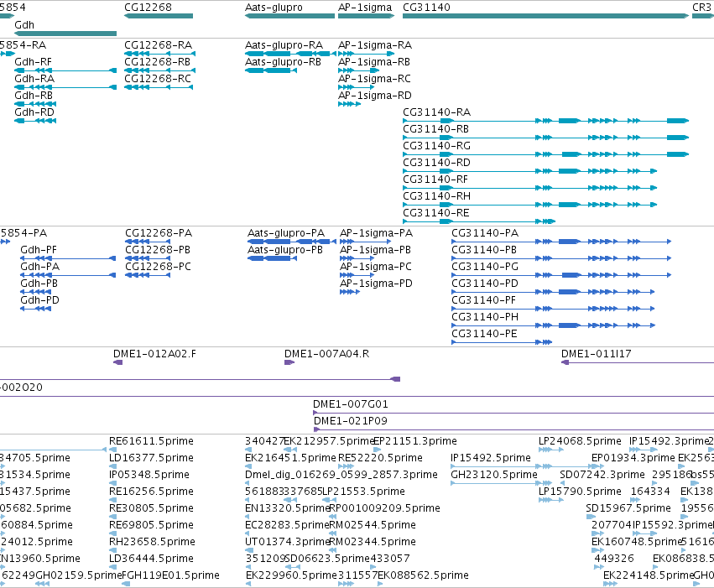
Task: Select EST RE52220.5prime label
Action: (x=380, y=458)
